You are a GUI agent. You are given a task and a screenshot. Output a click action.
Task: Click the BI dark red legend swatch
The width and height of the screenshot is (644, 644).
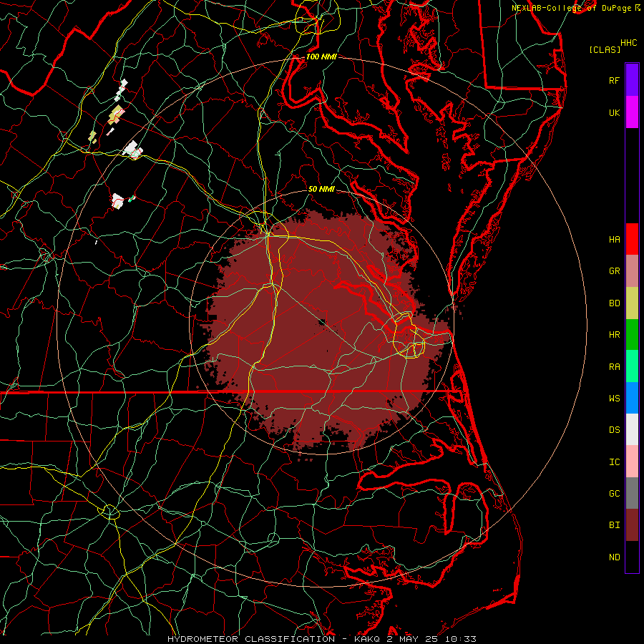[632, 525]
